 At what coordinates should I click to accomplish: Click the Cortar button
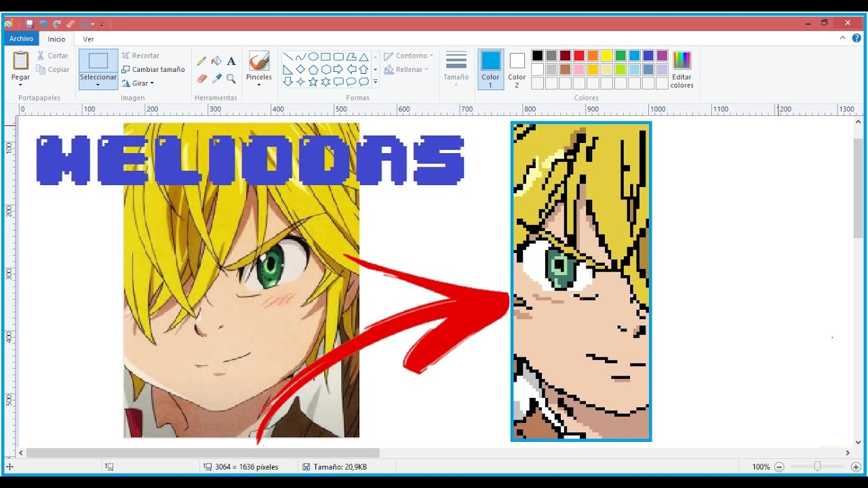point(52,56)
